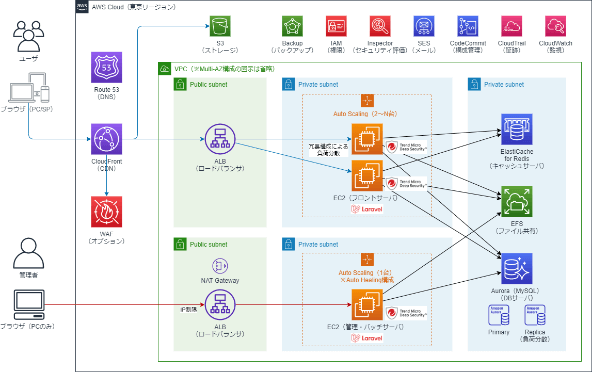Select the SES mail icon
Screen dimensions: 592x372
(x=424, y=26)
